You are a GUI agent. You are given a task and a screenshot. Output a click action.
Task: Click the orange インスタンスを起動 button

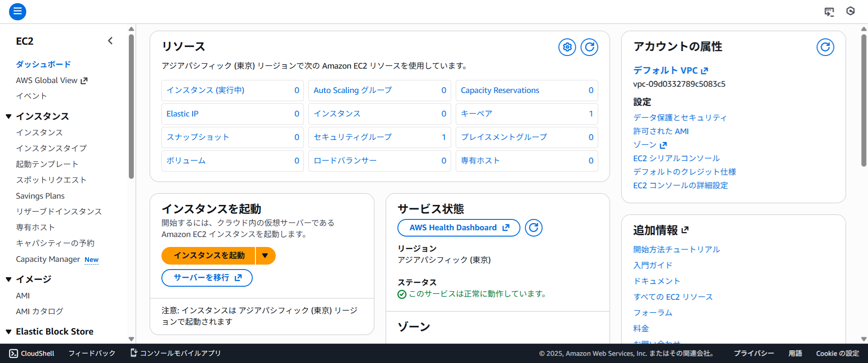tap(209, 256)
